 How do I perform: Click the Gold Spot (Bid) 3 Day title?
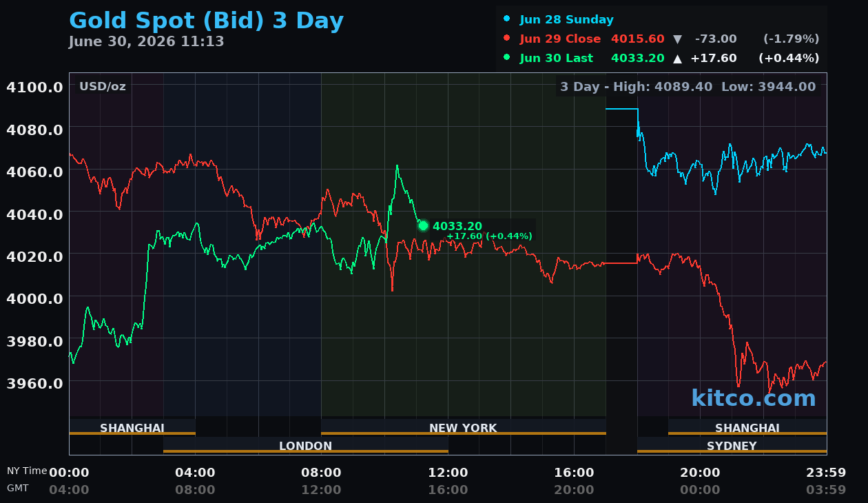coord(206,21)
